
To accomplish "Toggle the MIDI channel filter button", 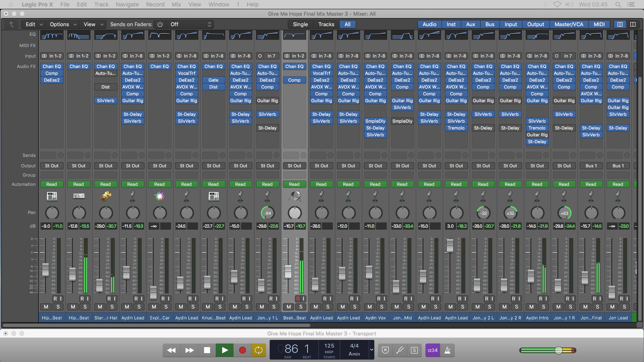I will pyautogui.click(x=599, y=24).
